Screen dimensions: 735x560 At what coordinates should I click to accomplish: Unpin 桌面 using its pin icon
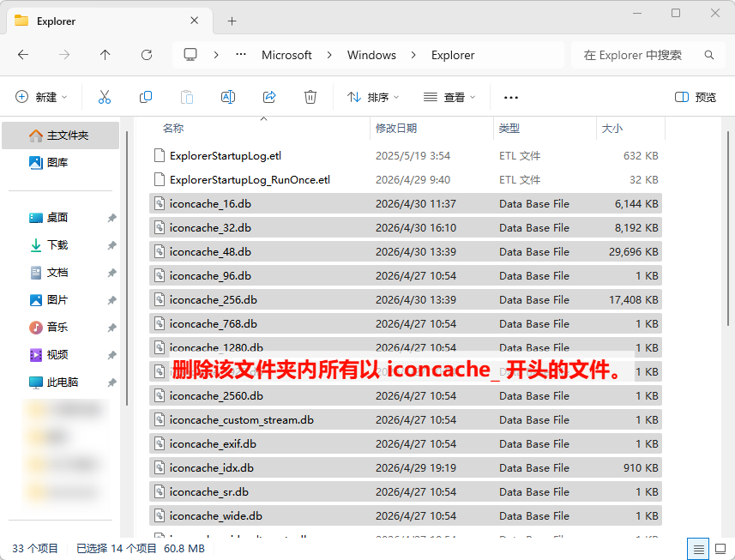pos(111,218)
